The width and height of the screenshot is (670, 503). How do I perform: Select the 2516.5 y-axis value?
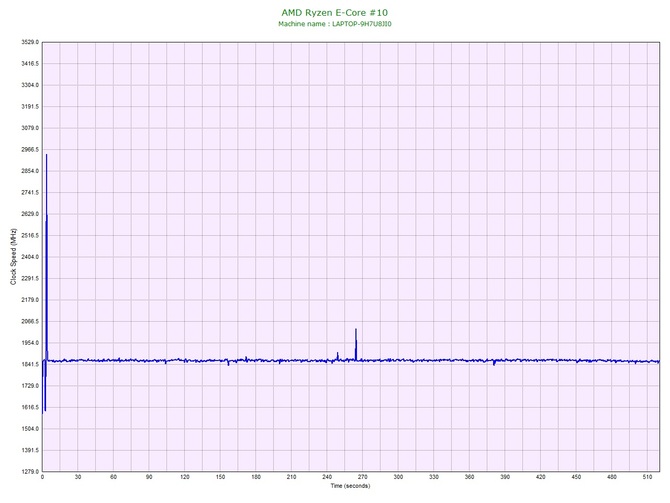pos(30,235)
